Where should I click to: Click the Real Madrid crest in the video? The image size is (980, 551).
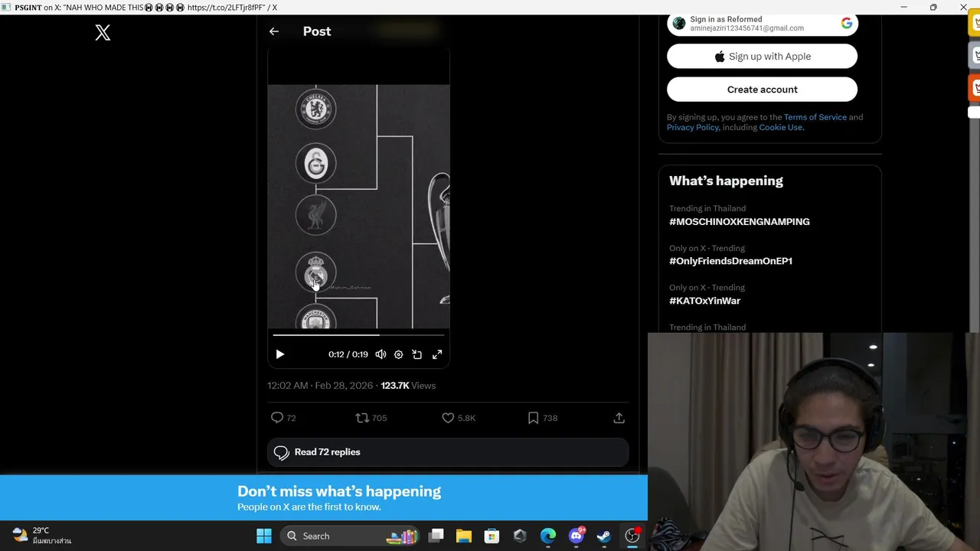pos(315,272)
